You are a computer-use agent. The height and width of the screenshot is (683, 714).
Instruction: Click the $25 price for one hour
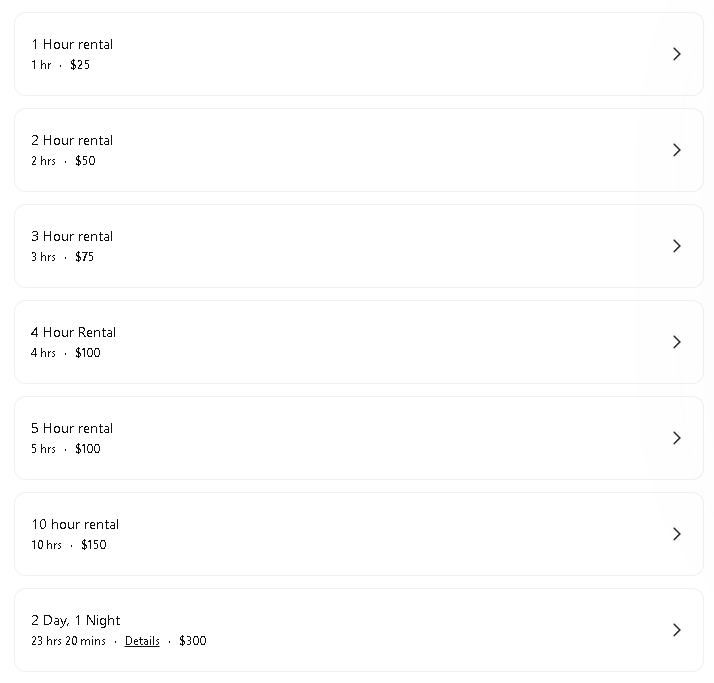pyautogui.click(x=80, y=65)
